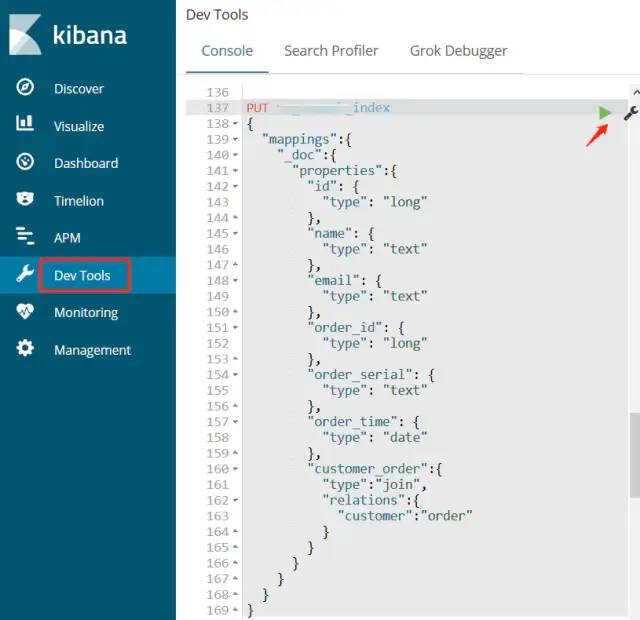Click the APM sidebar icon
Image resolution: width=640 pixels, height=620 pixels.
tap(25, 237)
